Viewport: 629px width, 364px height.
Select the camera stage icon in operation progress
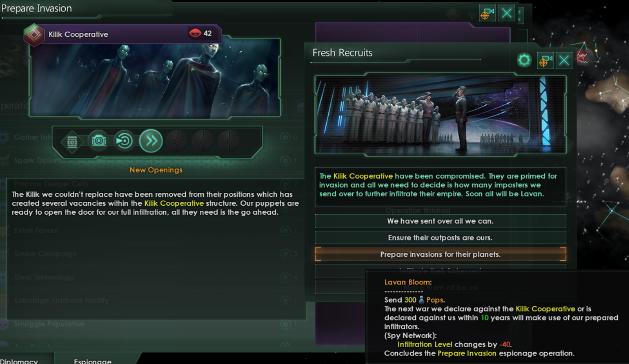coord(98,141)
